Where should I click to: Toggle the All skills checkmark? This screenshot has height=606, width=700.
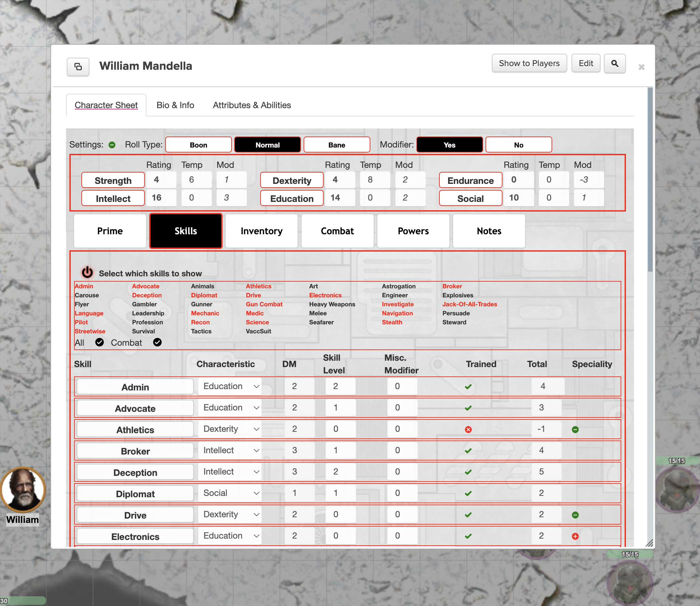[x=99, y=342]
